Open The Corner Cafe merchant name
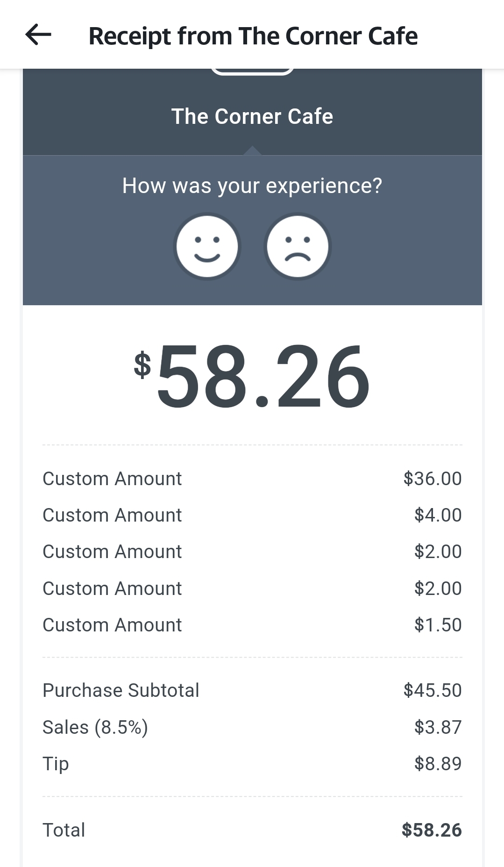 252,116
